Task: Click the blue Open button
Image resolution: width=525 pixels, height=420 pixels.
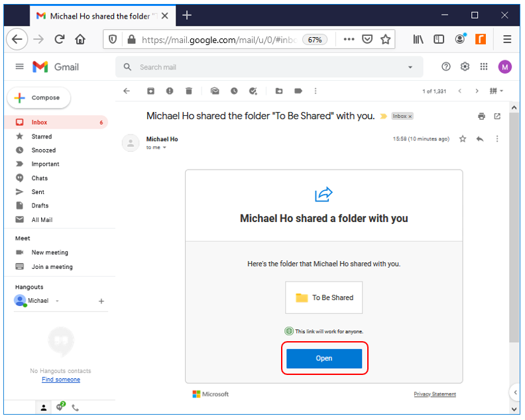Action: 324,358
